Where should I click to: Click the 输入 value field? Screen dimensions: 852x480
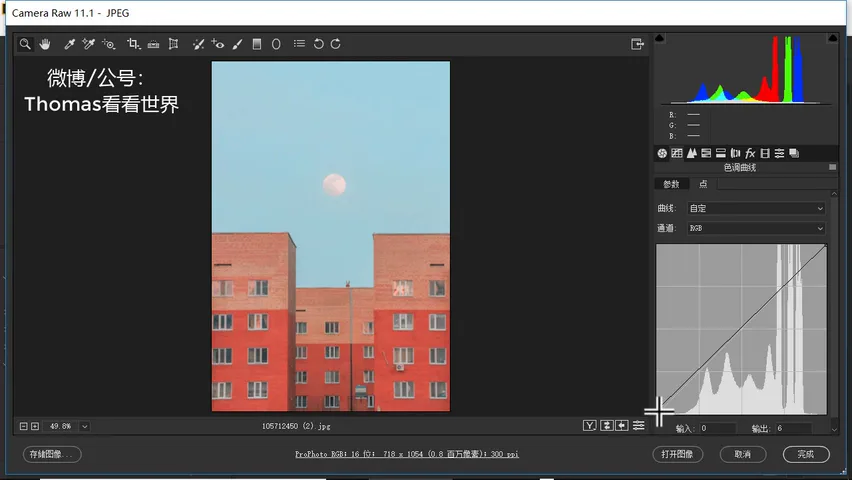point(717,428)
